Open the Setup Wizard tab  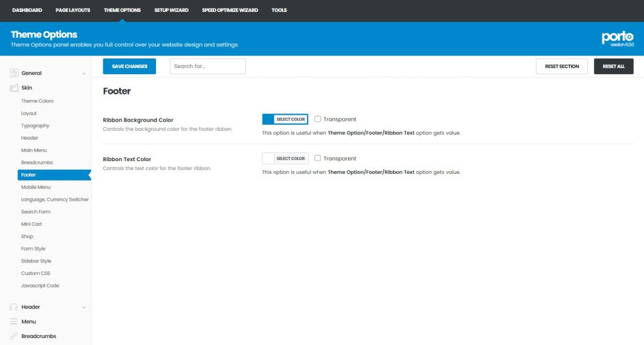(171, 10)
